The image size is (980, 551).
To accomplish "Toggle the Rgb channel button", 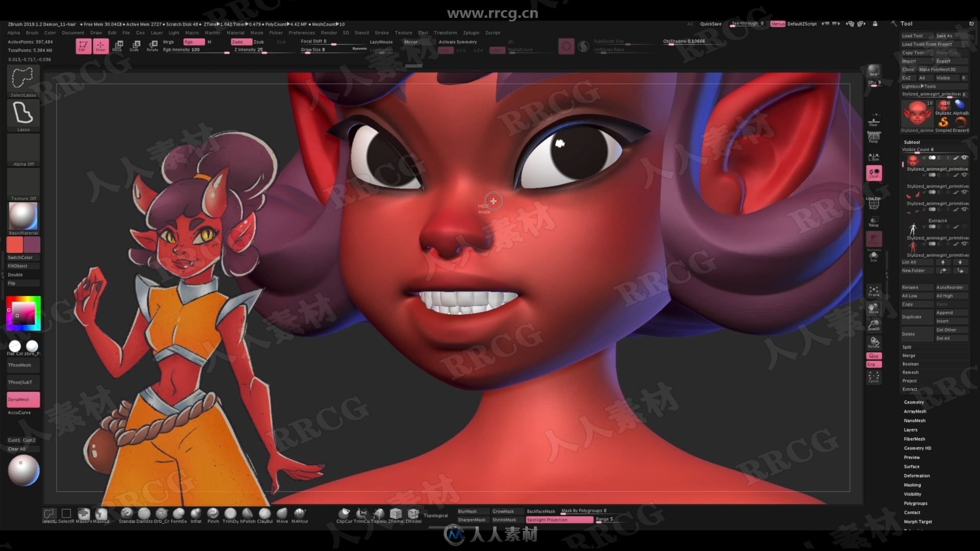I will point(193,42).
